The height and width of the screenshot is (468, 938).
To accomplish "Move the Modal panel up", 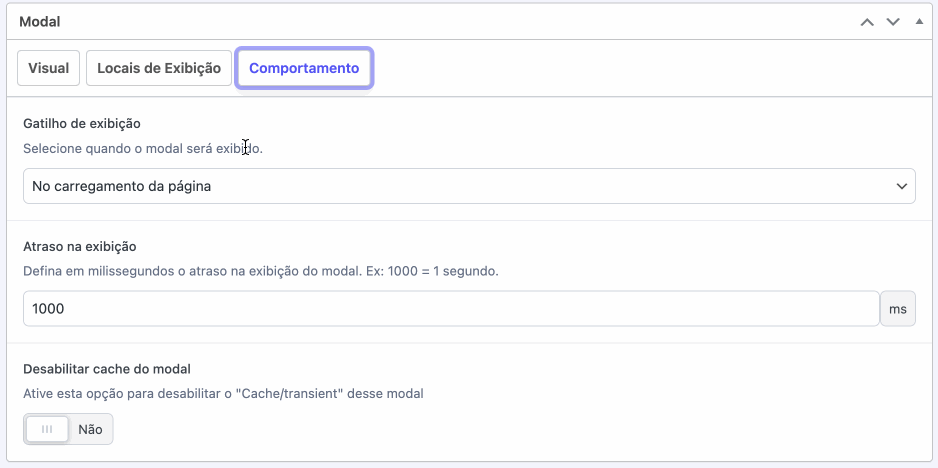I will [x=868, y=21].
